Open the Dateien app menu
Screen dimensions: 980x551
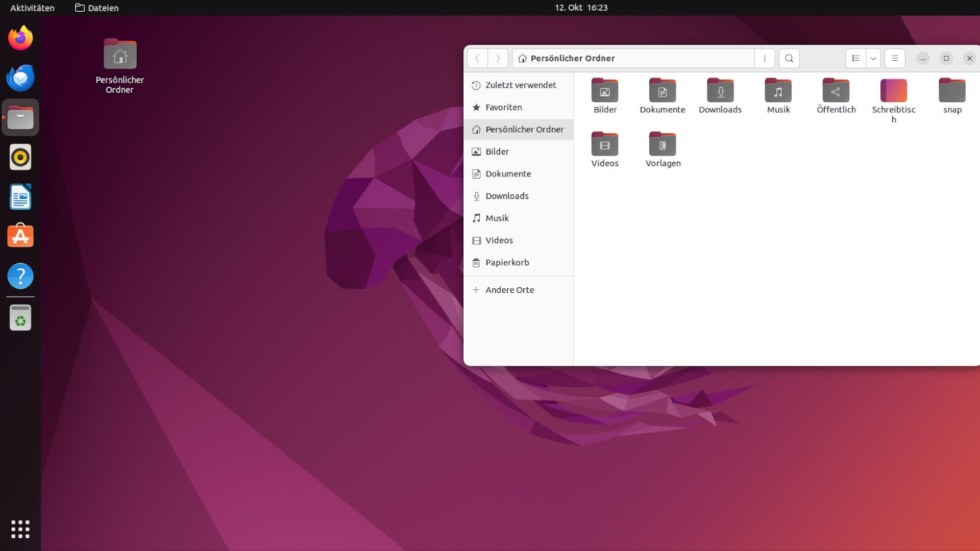tap(97, 8)
